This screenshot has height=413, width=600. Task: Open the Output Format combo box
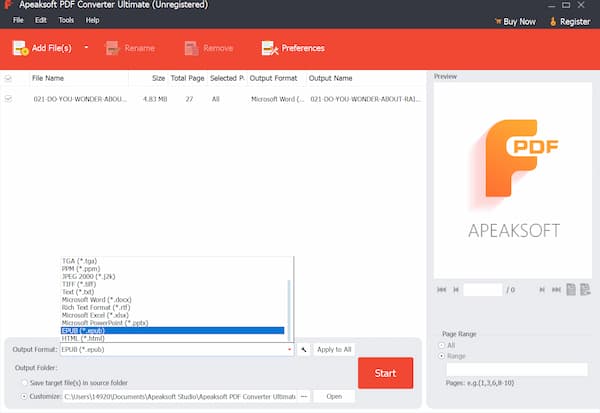pos(177,349)
